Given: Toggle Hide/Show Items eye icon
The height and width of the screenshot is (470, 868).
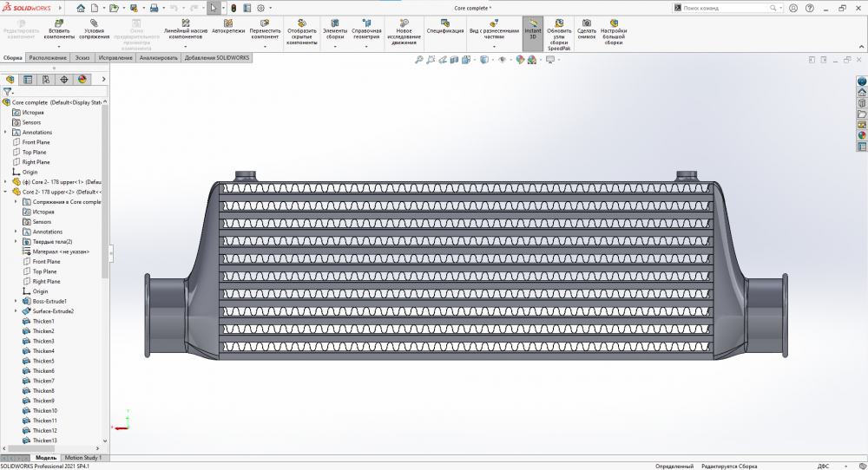Looking at the screenshot, I should [502, 60].
